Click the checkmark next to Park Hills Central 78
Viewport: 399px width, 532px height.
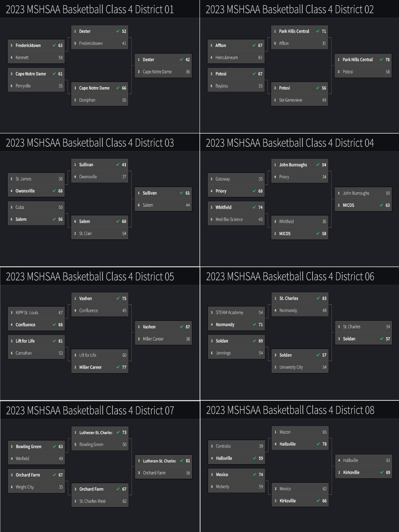381,60
